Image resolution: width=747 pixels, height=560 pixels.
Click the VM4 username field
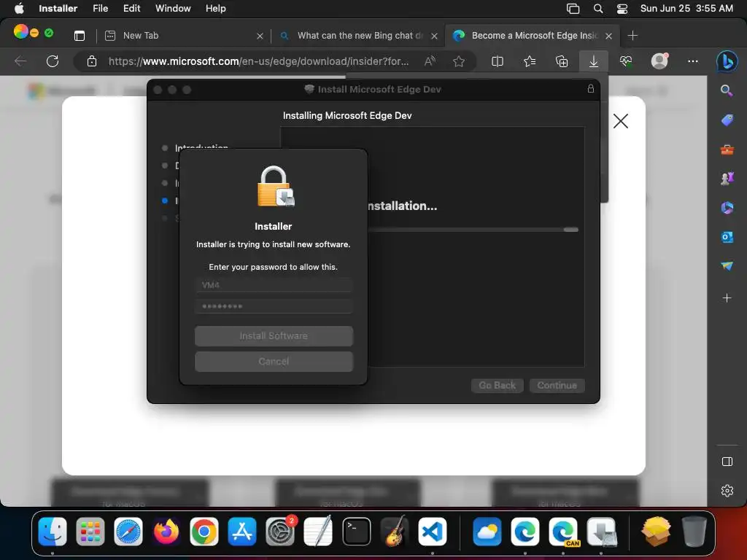click(x=274, y=285)
